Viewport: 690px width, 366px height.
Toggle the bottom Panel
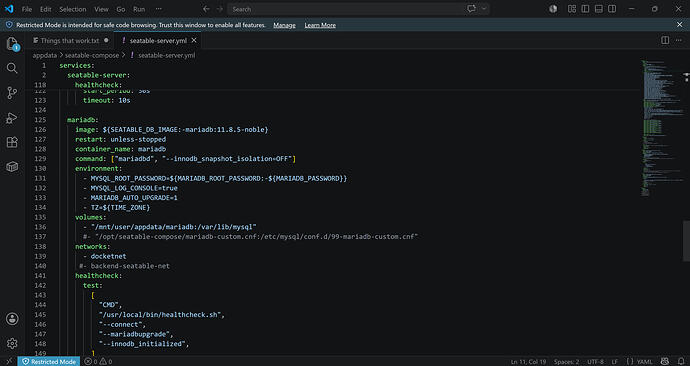coord(598,9)
